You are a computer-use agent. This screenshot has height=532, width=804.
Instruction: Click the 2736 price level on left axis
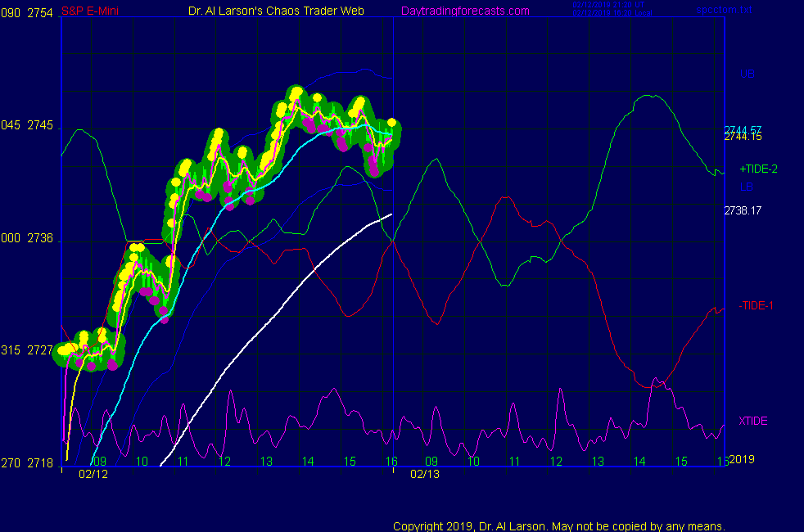pos(41,239)
